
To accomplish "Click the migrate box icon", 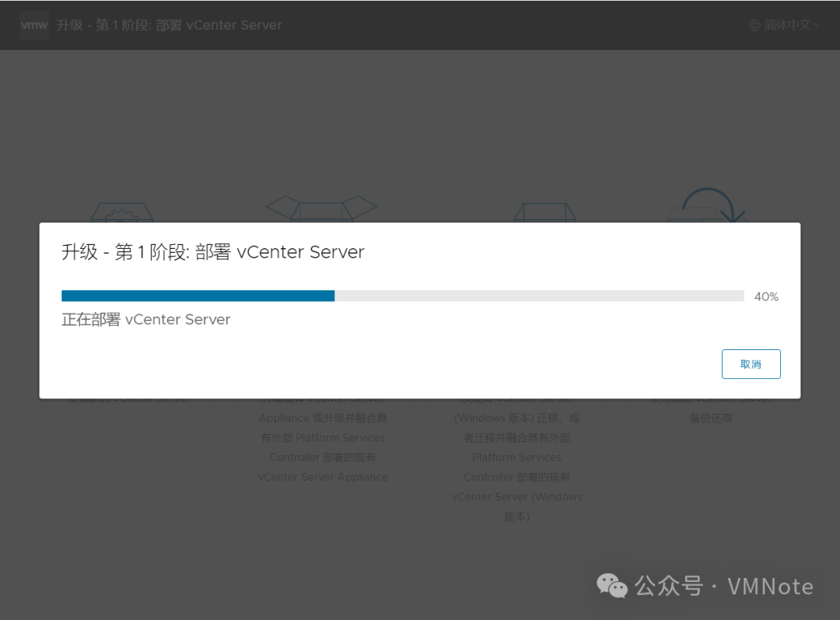I will point(544,212).
